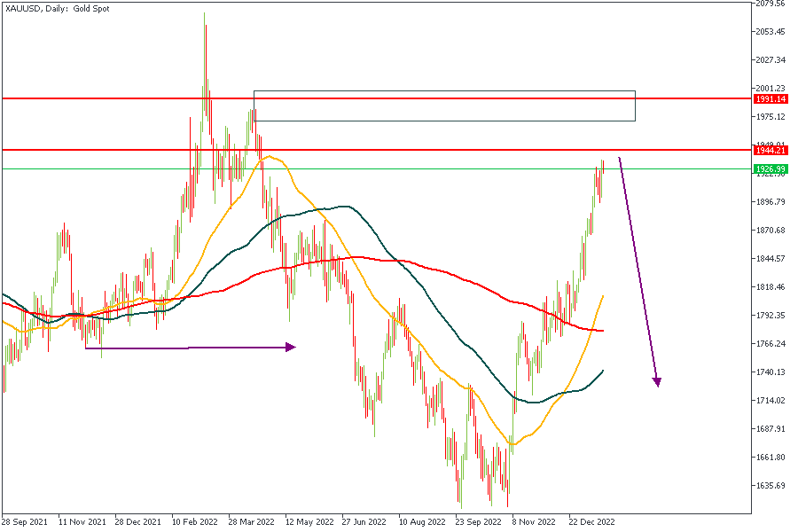The width and height of the screenshot is (798, 532).
Task: Click the 27 Jun 2022 date label
Action: point(364,522)
